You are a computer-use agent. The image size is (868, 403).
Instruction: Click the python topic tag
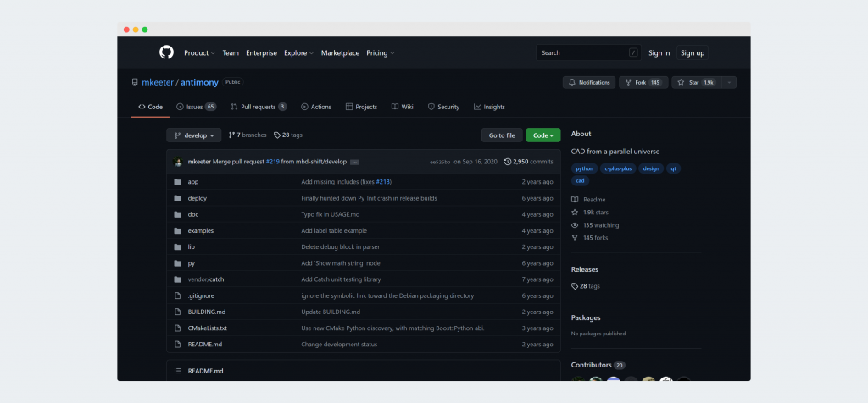click(x=584, y=168)
